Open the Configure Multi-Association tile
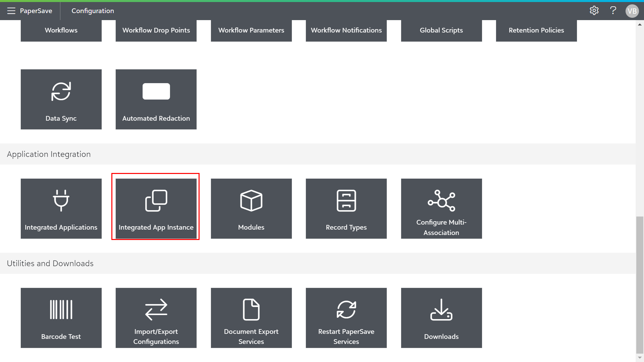Image resolution: width=644 pixels, height=362 pixels. click(x=441, y=208)
